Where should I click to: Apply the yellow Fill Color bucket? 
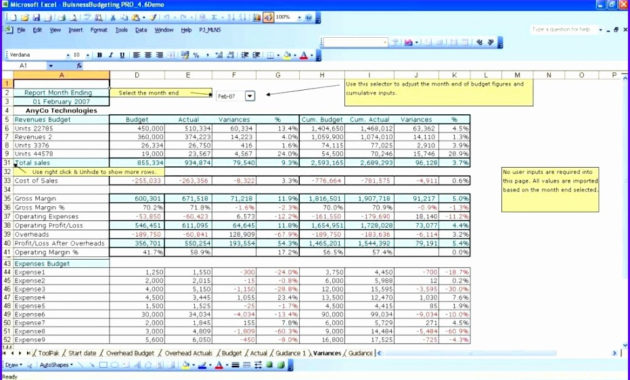tap(287, 55)
